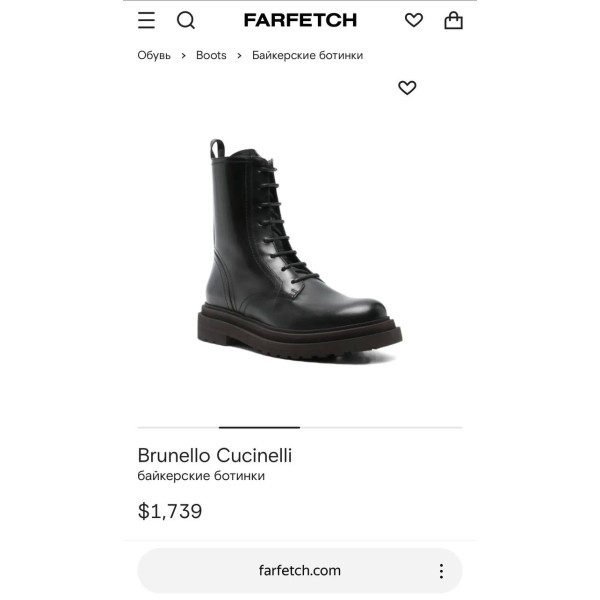Click left segment of carousel bar
600x600 pixels.
[178, 427]
